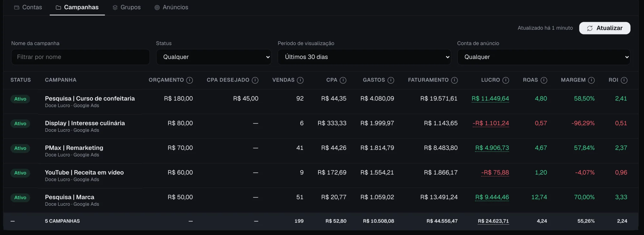Click the budget cell R$ 180,00
644x235 pixels.
178,98
